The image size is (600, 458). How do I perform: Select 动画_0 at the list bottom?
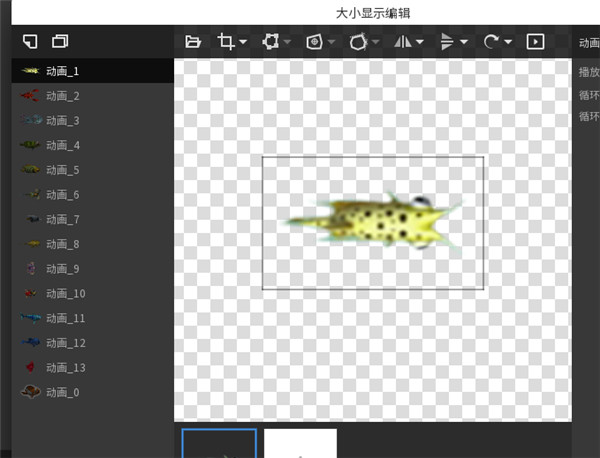62,392
